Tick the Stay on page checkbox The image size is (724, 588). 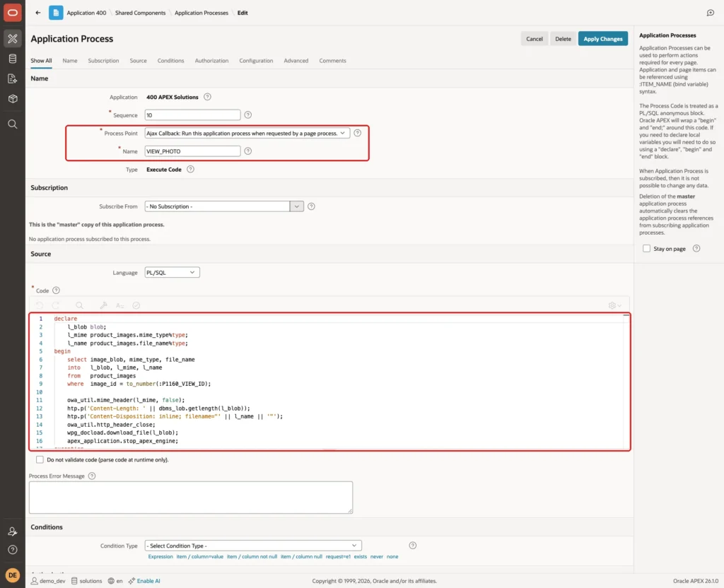point(646,248)
